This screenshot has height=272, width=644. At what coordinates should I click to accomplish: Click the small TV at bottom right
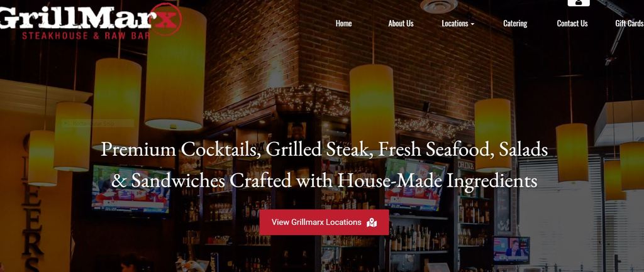[511, 250]
